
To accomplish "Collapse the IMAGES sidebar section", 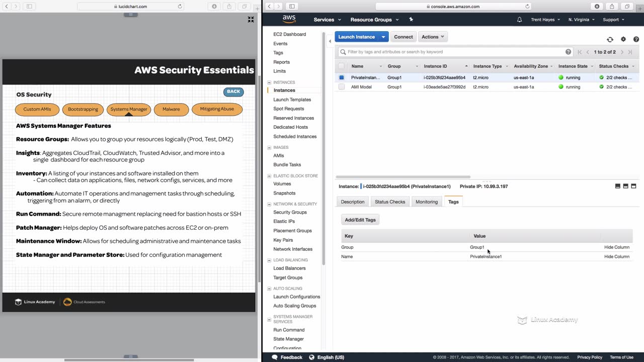I will coord(269,148).
